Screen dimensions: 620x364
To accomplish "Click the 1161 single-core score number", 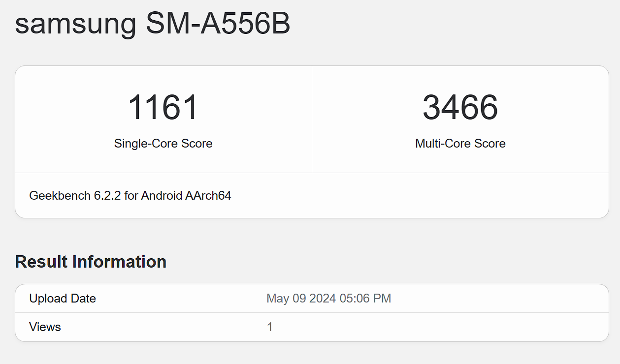I will (163, 108).
